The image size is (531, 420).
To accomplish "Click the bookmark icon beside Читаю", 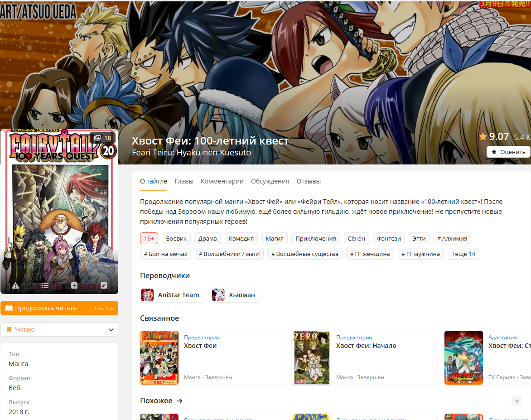I will tap(9, 329).
